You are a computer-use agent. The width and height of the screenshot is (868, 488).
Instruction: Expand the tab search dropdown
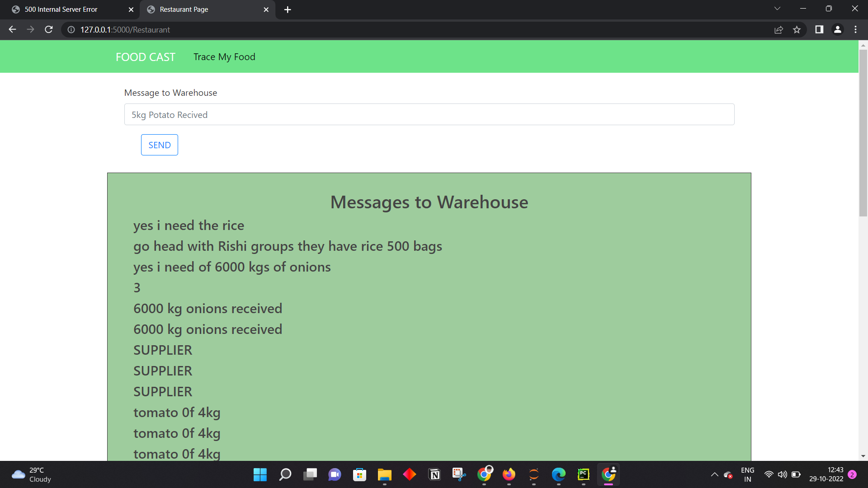(777, 9)
